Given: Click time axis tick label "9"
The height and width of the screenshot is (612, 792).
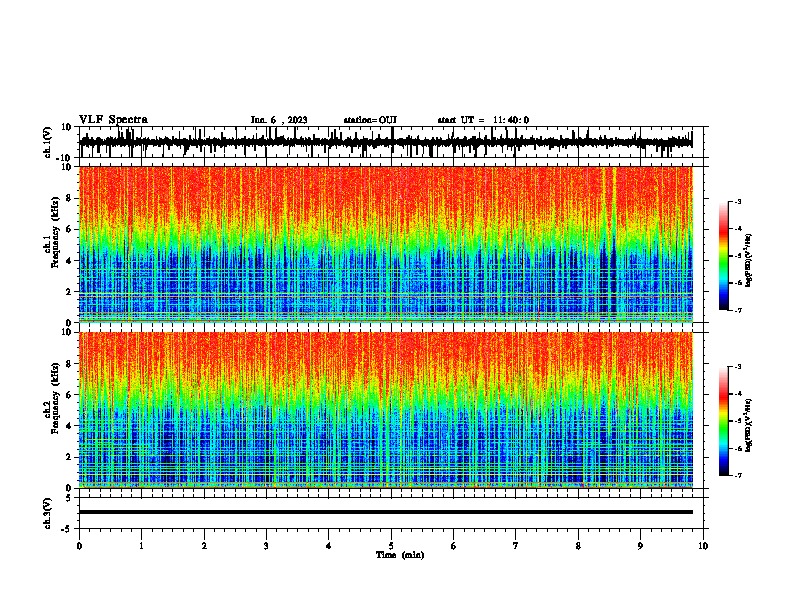Looking at the screenshot, I should click(x=640, y=546).
